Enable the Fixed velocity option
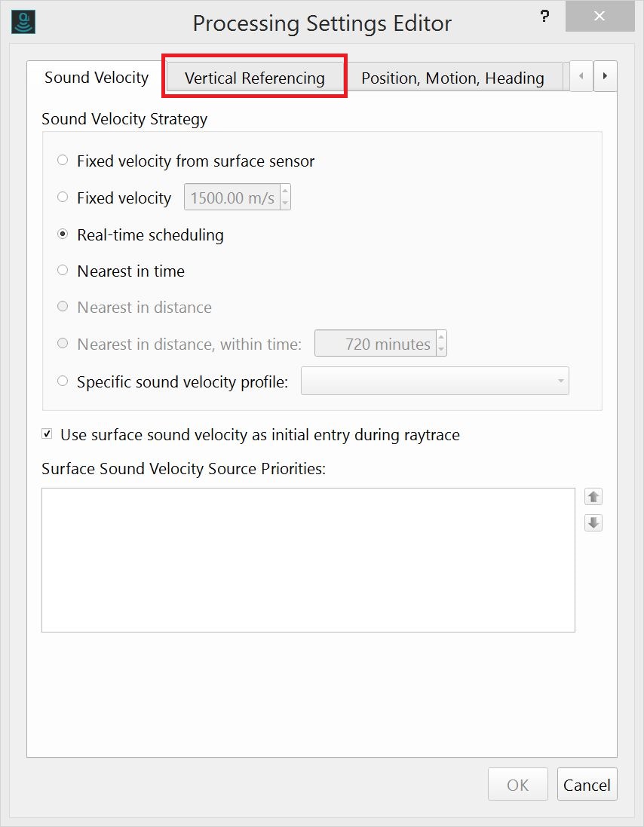Viewport: 644px width, 827px height. click(x=63, y=197)
